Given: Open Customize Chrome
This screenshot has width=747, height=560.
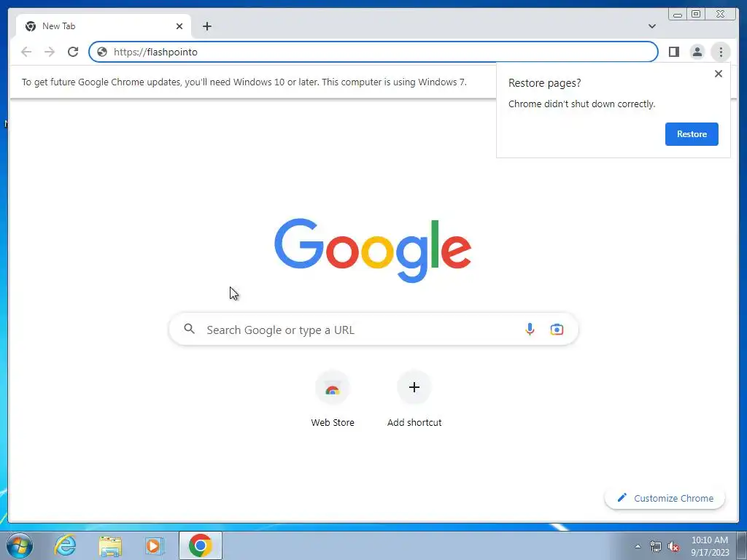Looking at the screenshot, I should (x=665, y=498).
